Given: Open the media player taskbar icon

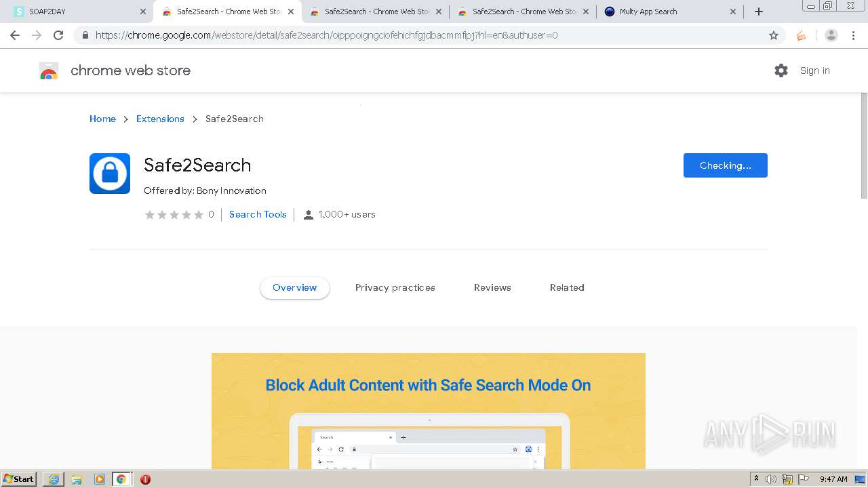Looking at the screenshot, I should point(100,479).
